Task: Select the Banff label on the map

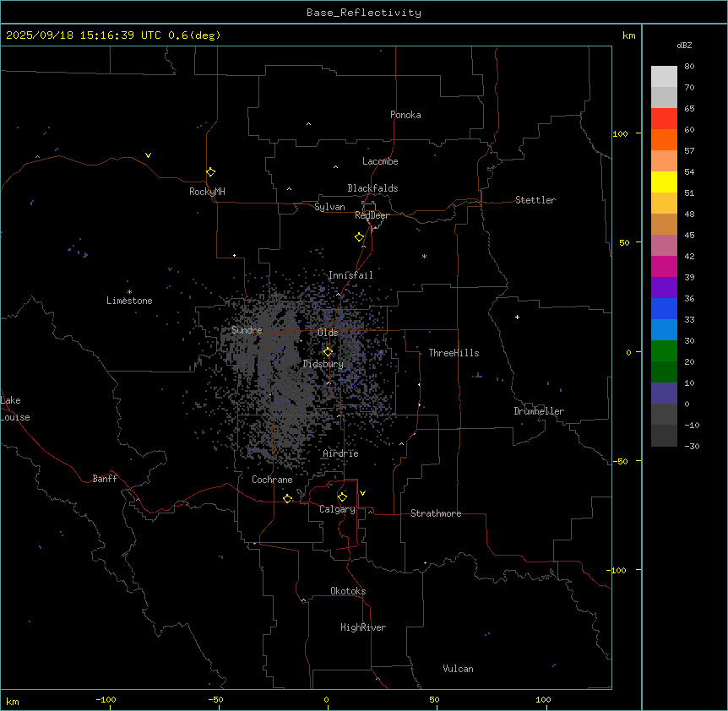Action: (x=105, y=479)
